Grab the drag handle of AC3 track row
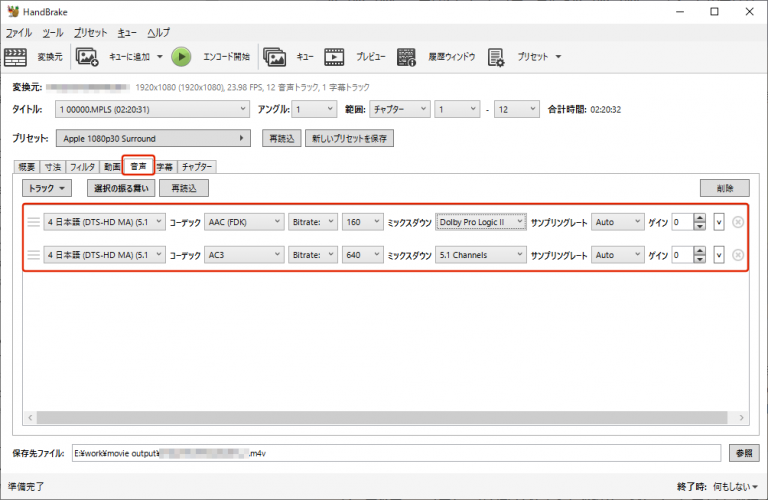Image resolution: width=768 pixels, height=500 pixels. [x=33, y=255]
